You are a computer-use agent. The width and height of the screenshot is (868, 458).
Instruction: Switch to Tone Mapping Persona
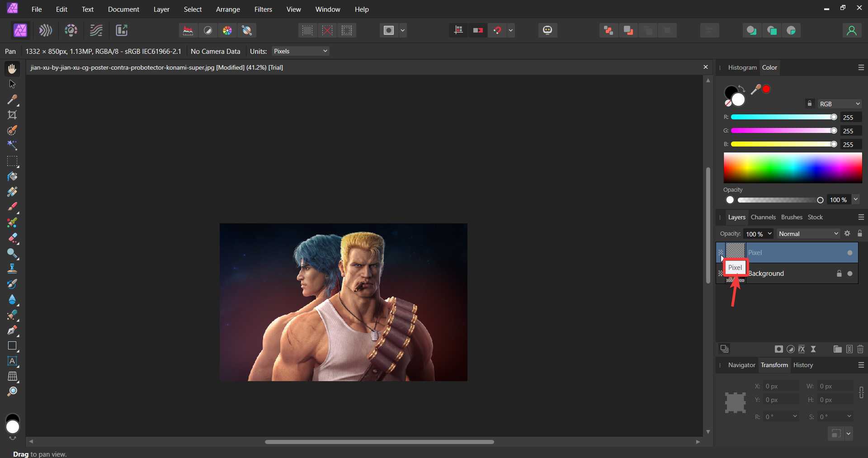point(96,30)
